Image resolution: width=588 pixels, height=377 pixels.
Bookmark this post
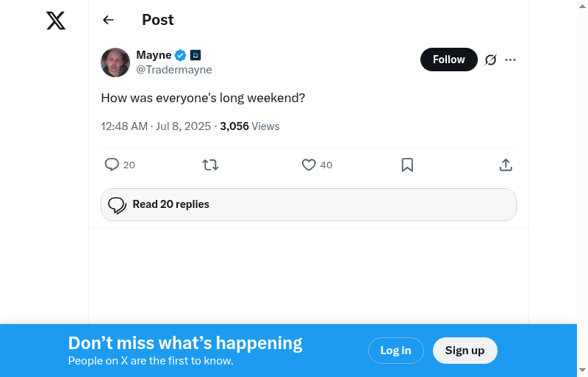[x=407, y=165]
